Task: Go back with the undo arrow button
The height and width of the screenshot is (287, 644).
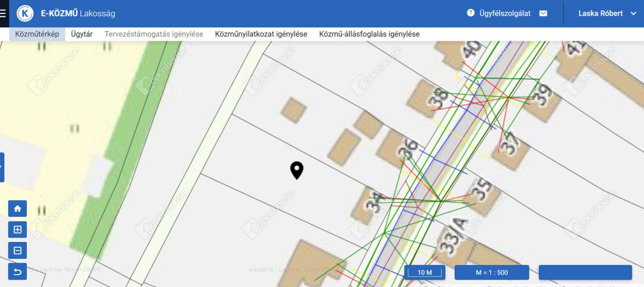Action: pyautogui.click(x=17, y=271)
